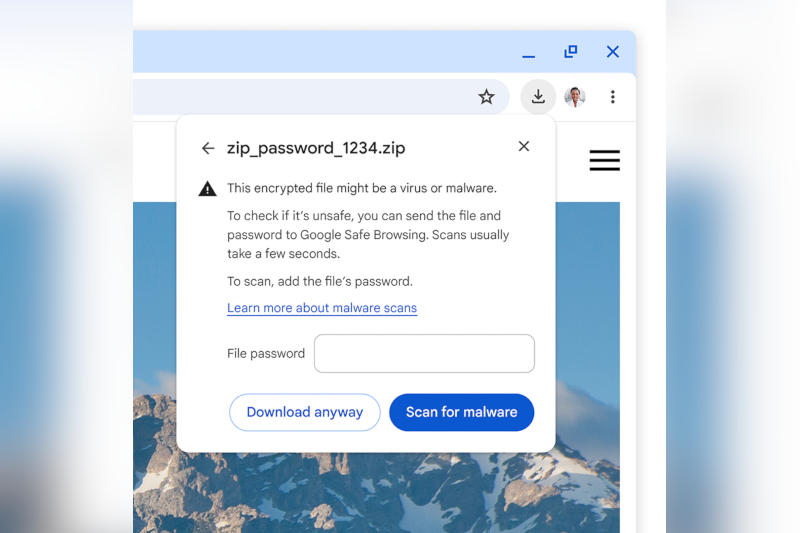
Task: Click the Download anyway button
Action: tap(305, 412)
